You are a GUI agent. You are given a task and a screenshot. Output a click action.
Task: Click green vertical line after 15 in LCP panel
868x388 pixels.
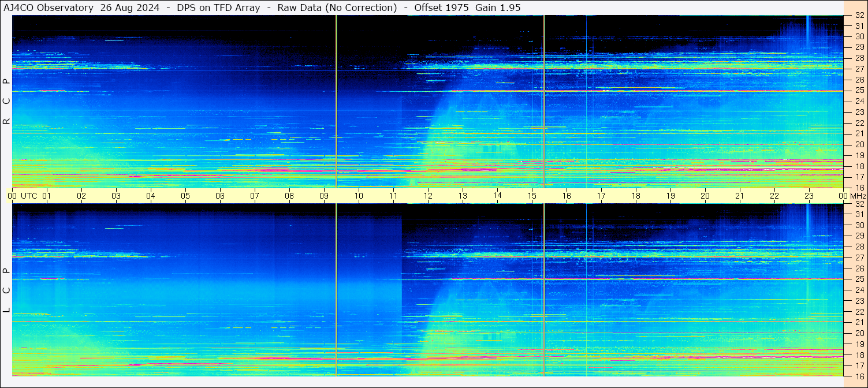[544, 289]
